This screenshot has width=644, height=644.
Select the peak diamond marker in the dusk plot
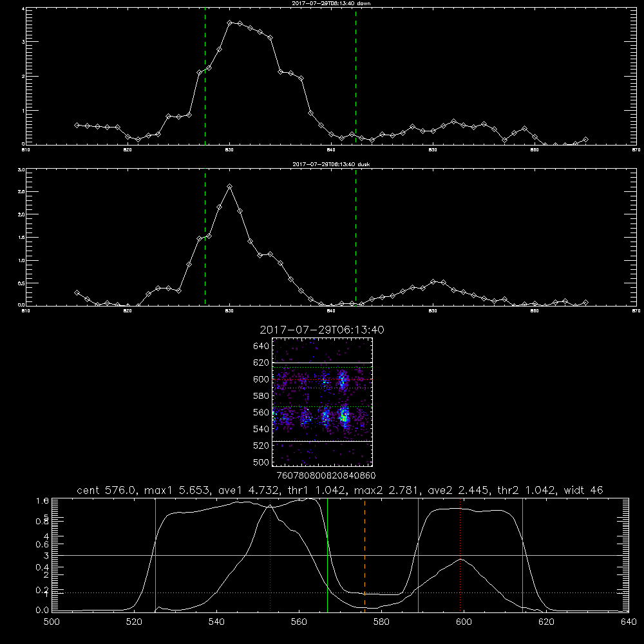[x=230, y=187]
